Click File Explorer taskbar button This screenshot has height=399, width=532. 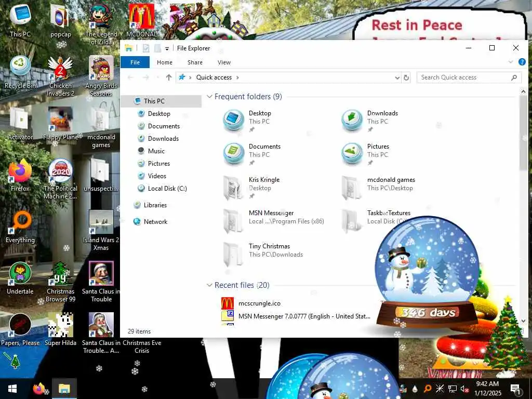[64, 389]
